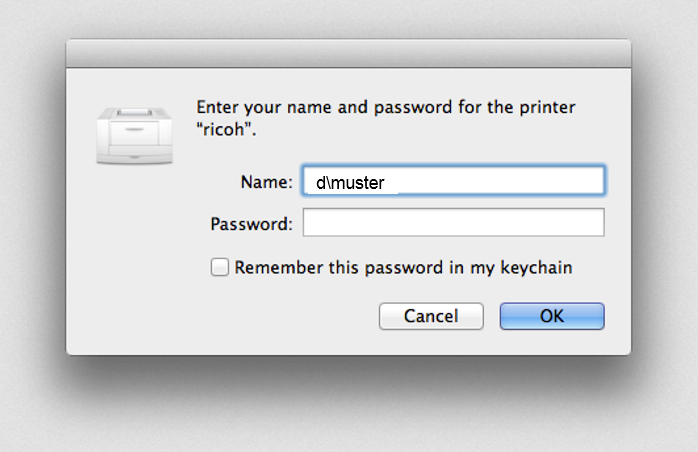
Task: Focus the empty Password field
Action: click(453, 222)
